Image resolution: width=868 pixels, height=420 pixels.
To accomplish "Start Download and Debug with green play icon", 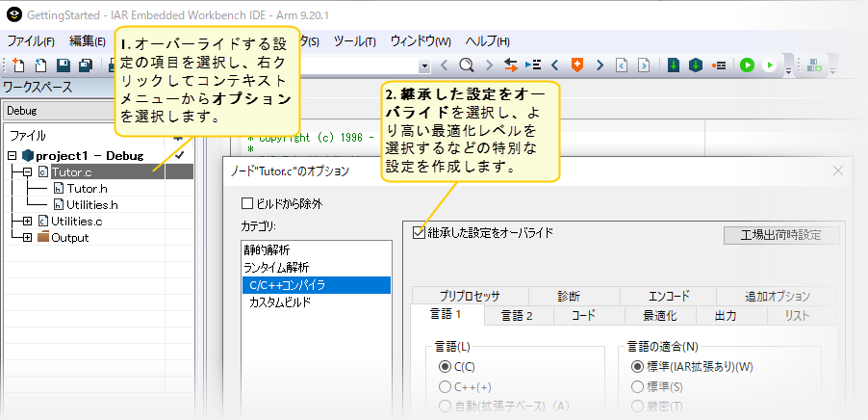I will click(748, 66).
